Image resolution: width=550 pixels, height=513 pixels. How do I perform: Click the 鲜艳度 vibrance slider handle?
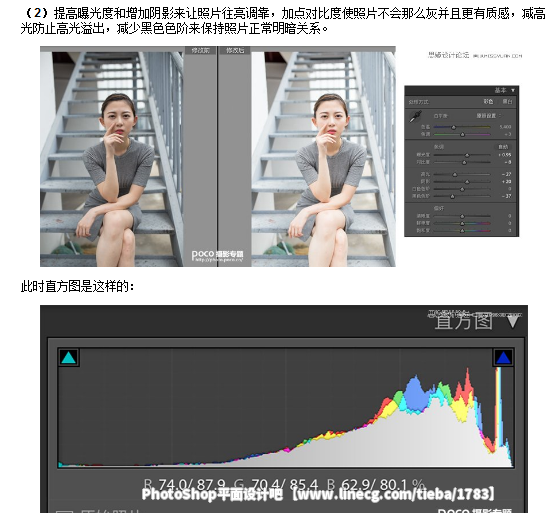(462, 223)
